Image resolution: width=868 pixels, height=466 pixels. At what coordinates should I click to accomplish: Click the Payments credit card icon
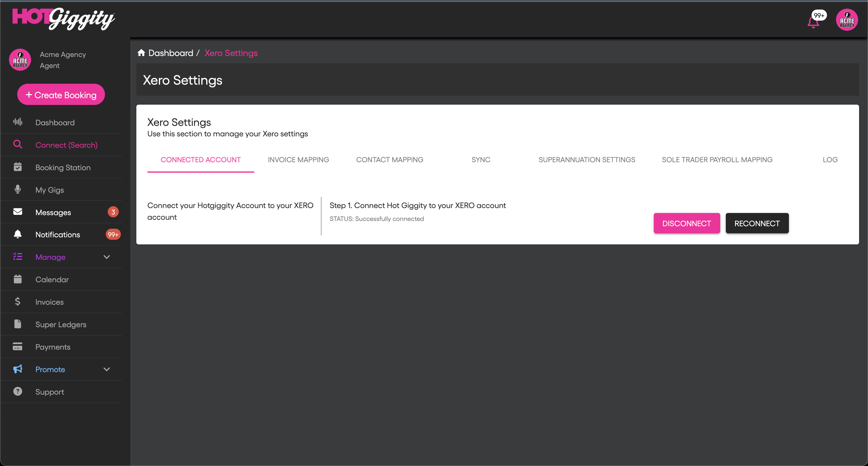point(18,347)
